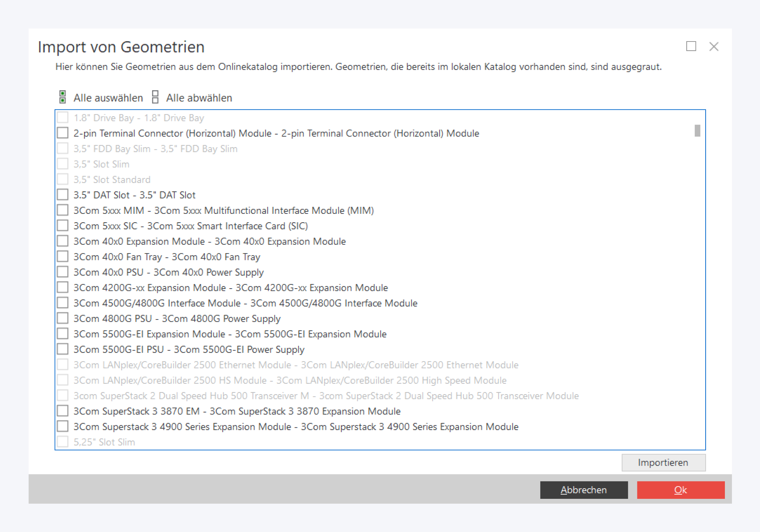Image resolution: width=760 pixels, height=532 pixels.
Task: Tick the 3Com 4800G PSU checkbox
Action: (x=62, y=318)
